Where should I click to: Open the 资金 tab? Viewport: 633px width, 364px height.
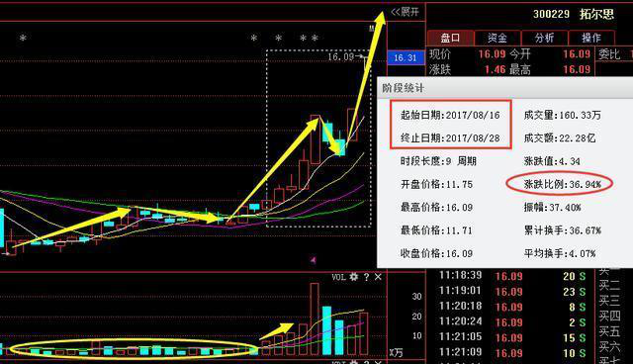497,38
